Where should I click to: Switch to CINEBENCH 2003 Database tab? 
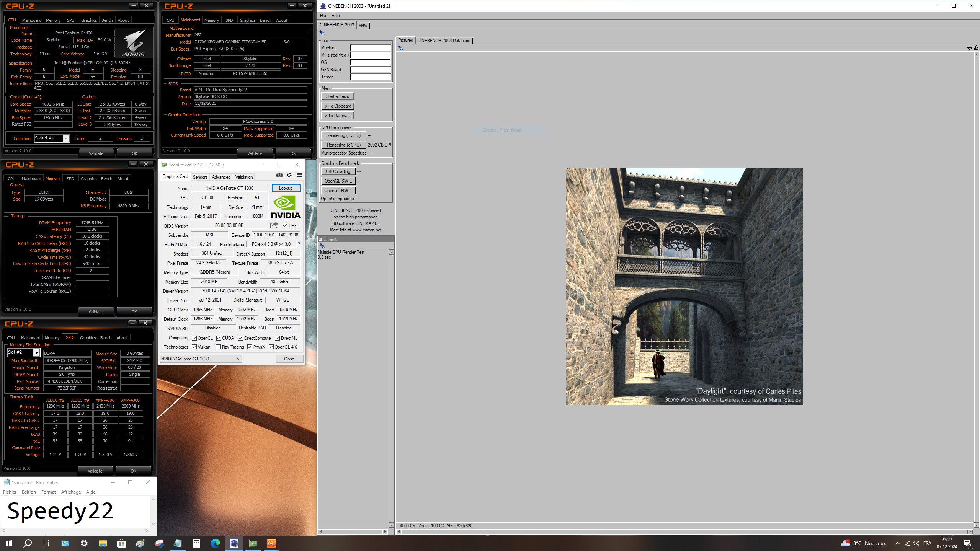click(444, 41)
